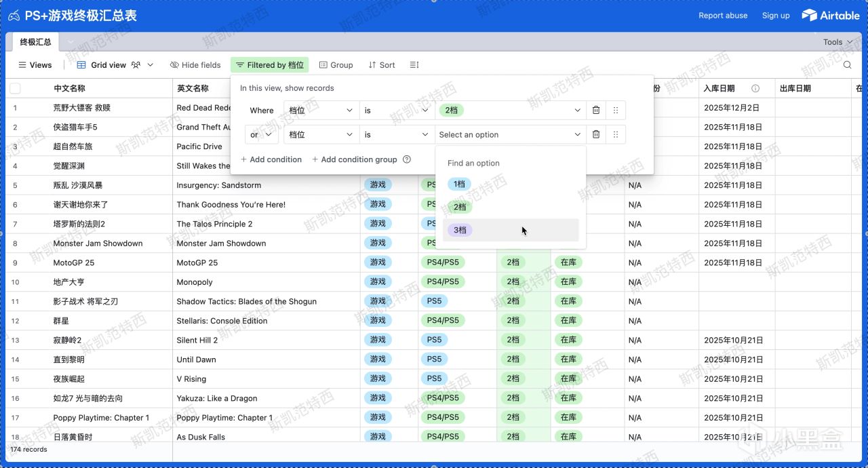Delete the first filter condition
Screen dimensions: 868x468
point(596,110)
